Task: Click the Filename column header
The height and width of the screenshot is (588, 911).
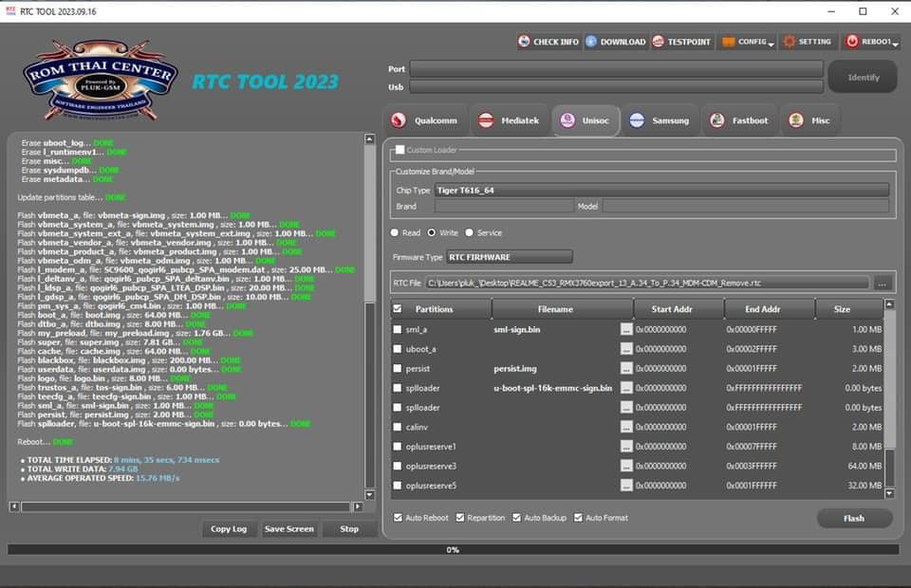Action: (562, 309)
